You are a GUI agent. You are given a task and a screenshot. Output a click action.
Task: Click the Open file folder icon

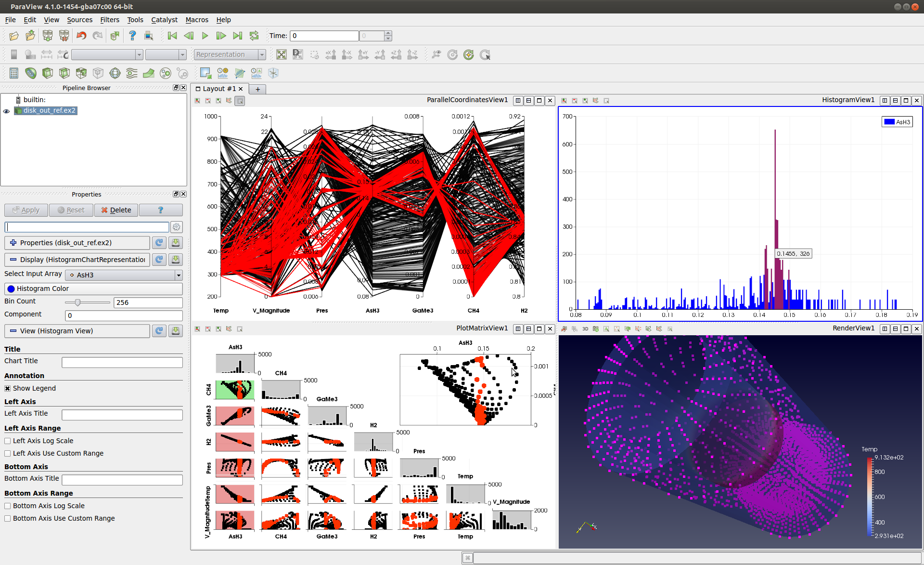click(14, 36)
